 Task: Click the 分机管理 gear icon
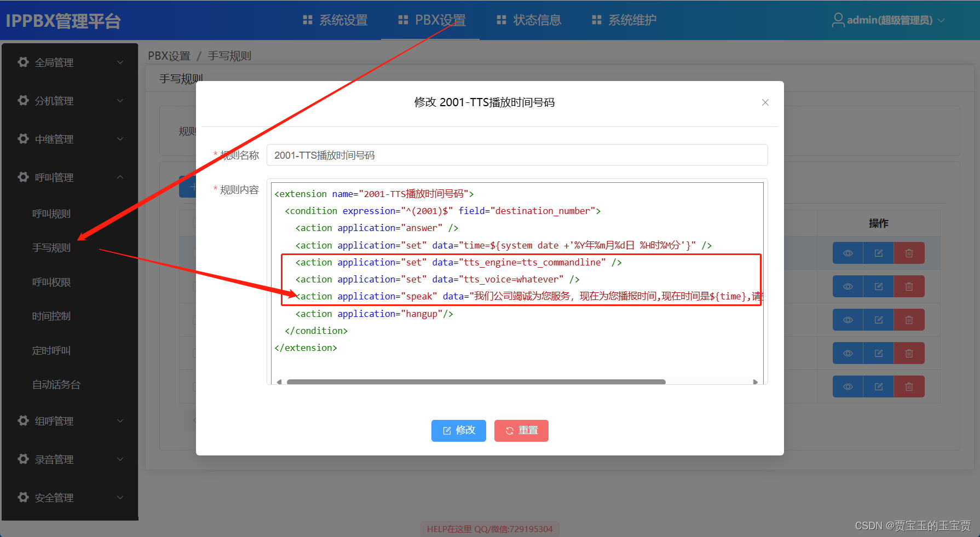pyautogui.click(x=23, y=100)
